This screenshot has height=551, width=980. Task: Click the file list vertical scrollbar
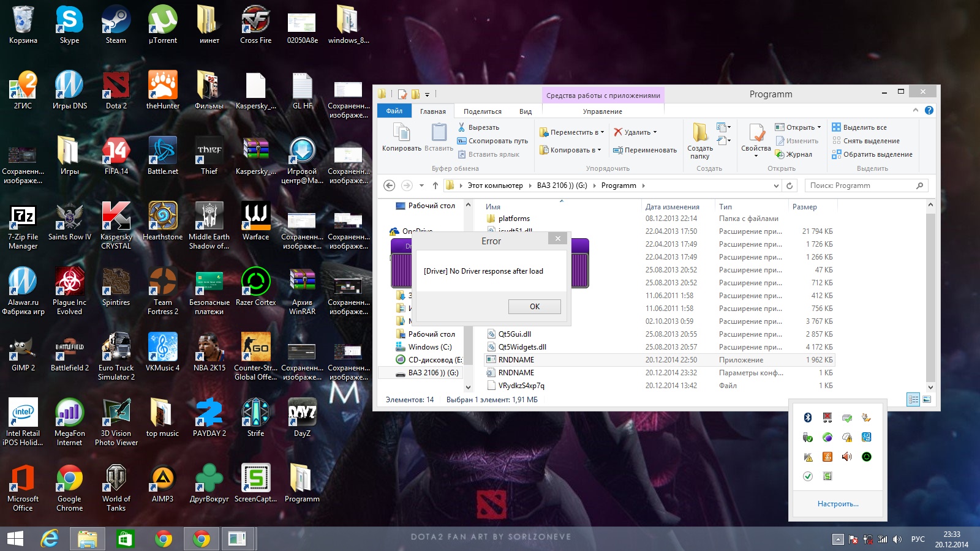930,296
